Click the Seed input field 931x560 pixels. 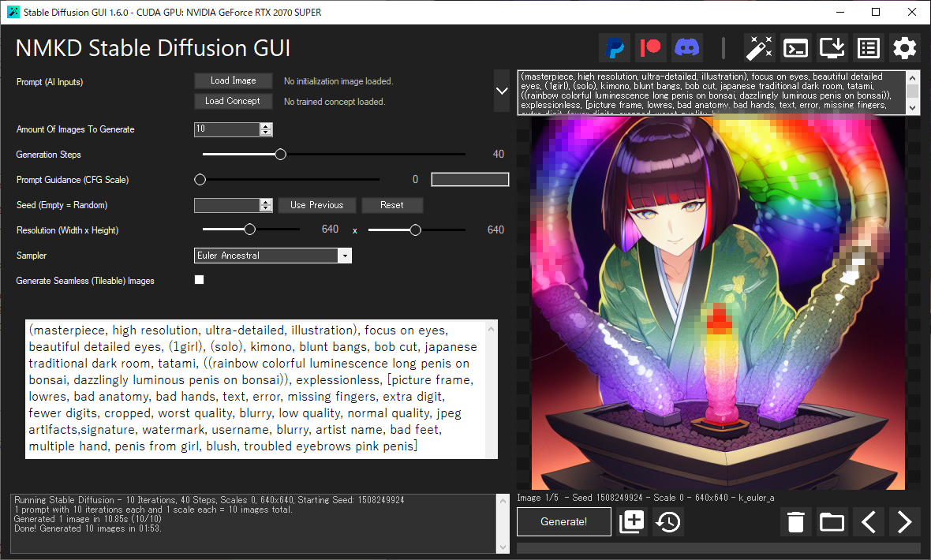(x=227, y=205)
